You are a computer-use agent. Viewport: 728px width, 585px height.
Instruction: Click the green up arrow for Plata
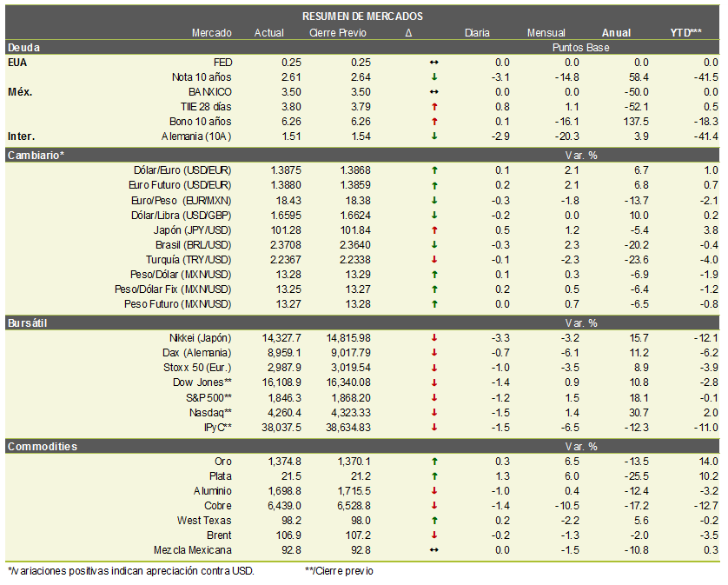tap(434, 476)
